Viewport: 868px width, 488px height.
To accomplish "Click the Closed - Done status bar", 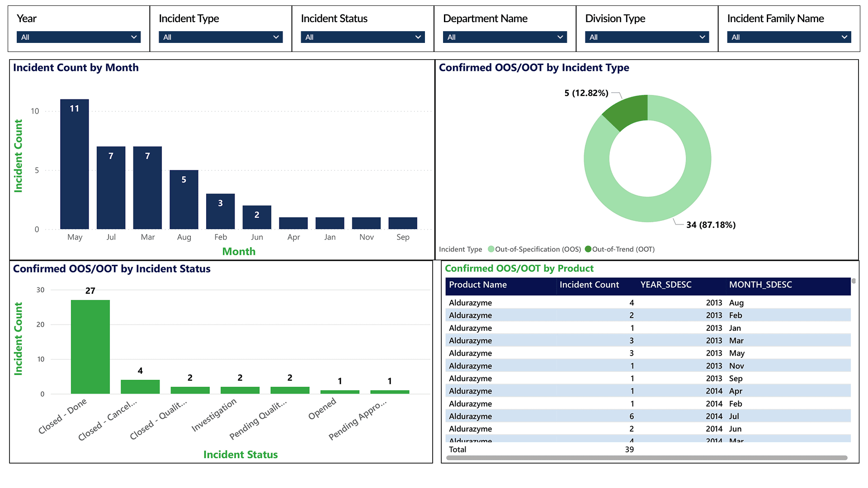I will [90, 348].
